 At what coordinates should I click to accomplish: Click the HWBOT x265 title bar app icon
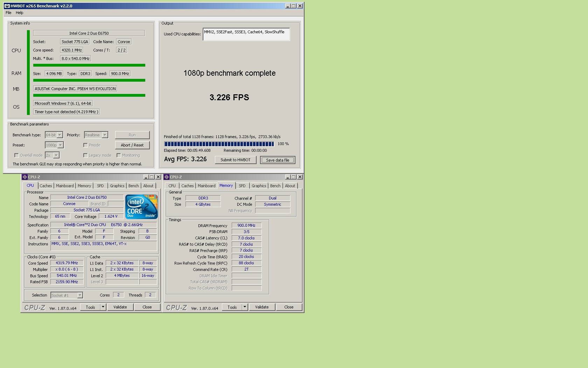7,6
